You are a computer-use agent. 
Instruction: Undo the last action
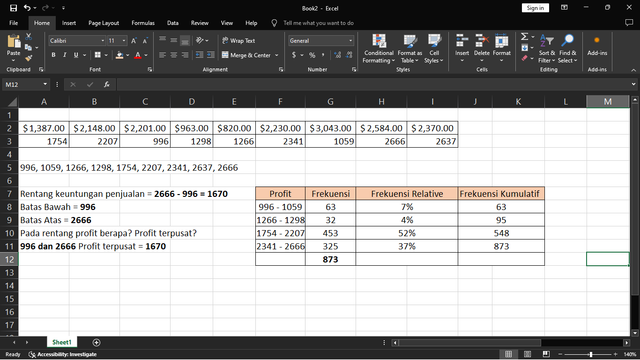click(x=27, y=8)
